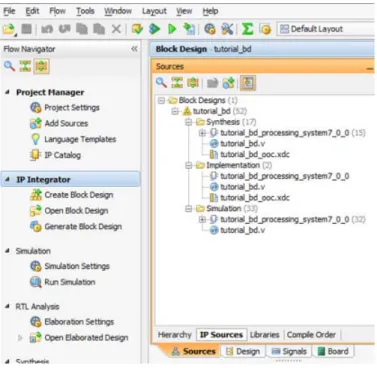Open the Help menu
377x368 pixels.
pos(210,11)
